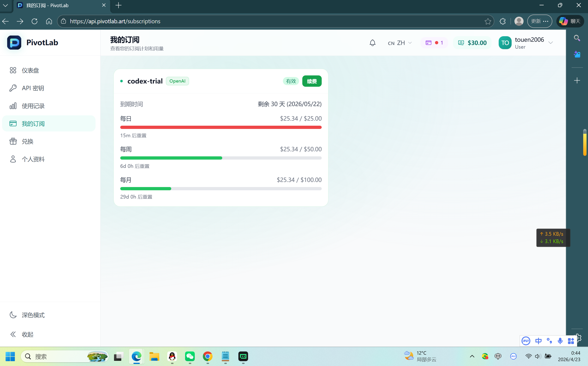The height and width of the screenshot is (366, 588).
Task: Toggle 深色模式 dark mode
Action: pyautogui.click(x=49, y=315)
